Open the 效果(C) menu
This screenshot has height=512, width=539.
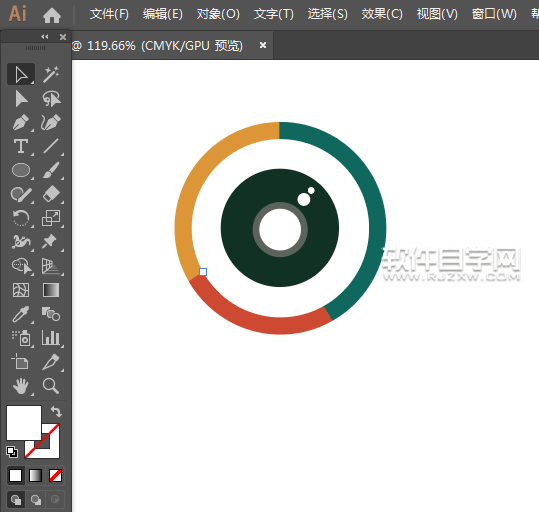(x=382, y=14)
